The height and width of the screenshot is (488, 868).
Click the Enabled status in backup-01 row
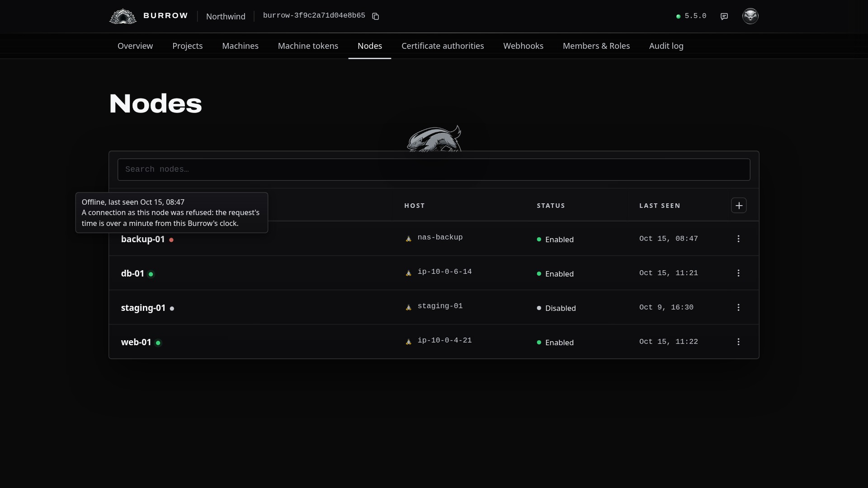555,239
